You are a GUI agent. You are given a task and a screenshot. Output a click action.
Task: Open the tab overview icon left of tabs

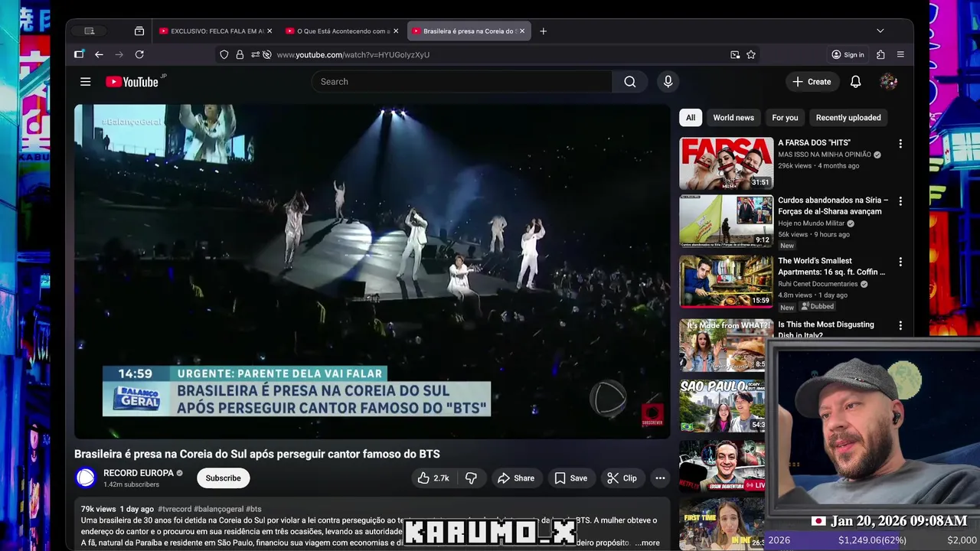pyautogui.click(x=139, y=31)
